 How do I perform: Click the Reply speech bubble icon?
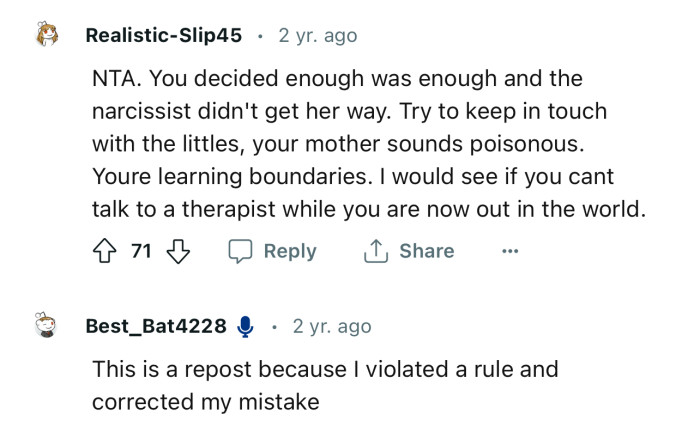coord(240,251)
